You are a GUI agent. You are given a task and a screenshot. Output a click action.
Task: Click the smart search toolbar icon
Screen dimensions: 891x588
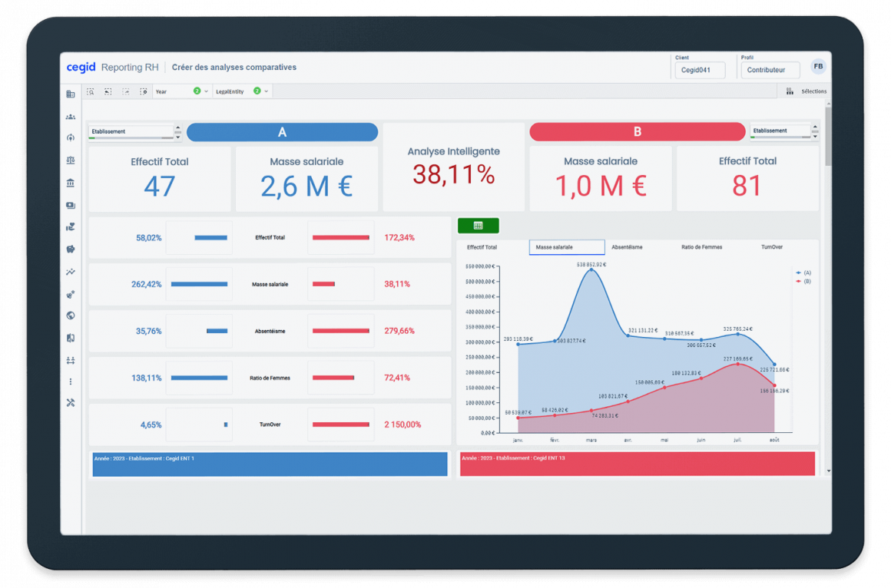(x=91, y=91)
